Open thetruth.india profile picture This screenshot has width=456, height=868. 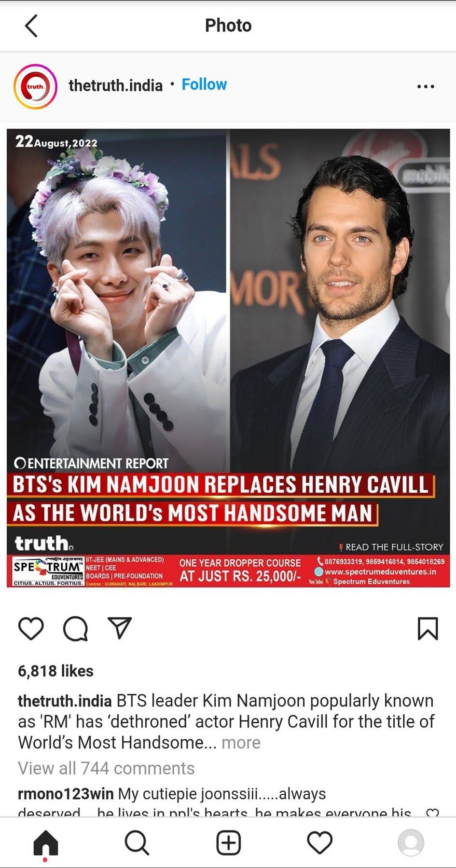click(35, 86)
